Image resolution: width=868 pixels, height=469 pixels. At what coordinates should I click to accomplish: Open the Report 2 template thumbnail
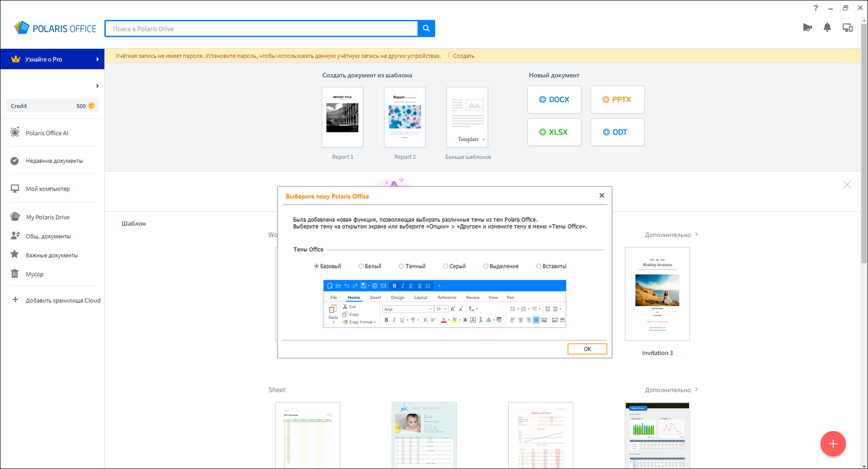pos(405,117)
